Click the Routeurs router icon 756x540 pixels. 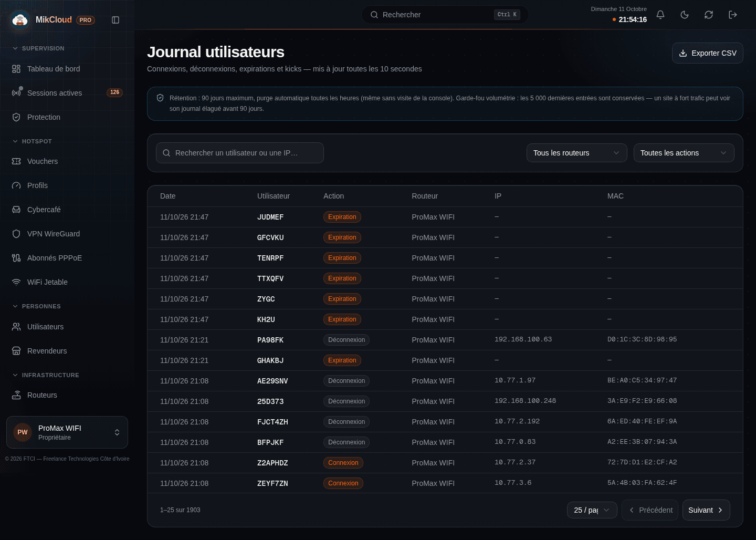pyautogui.click(x=16, y=395)
